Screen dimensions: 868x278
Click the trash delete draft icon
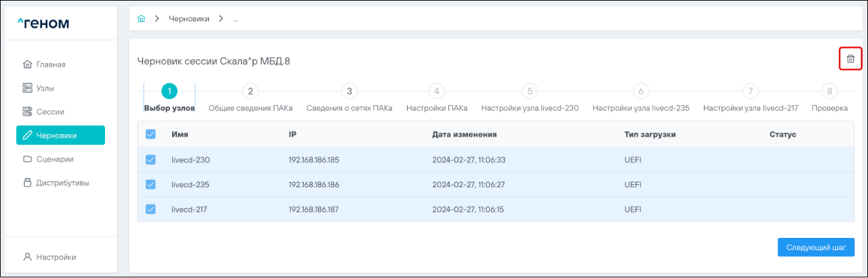click(850, 59)
